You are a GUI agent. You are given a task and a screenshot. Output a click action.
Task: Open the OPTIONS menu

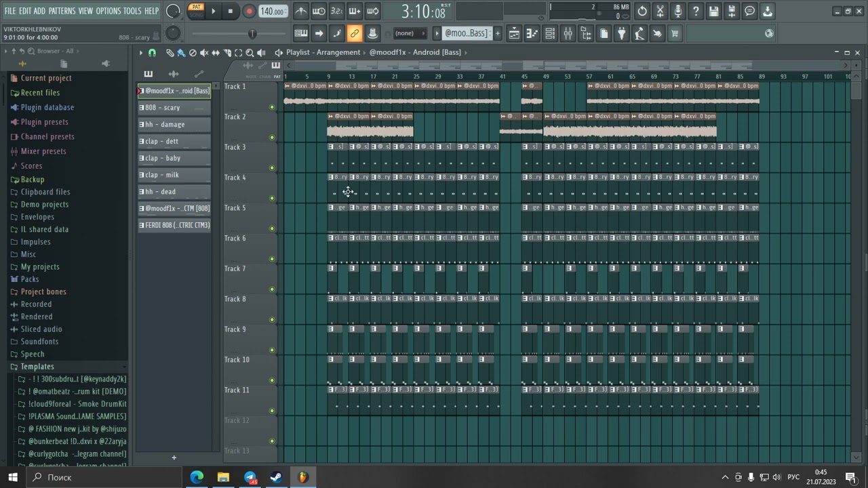tap(108, 11)
